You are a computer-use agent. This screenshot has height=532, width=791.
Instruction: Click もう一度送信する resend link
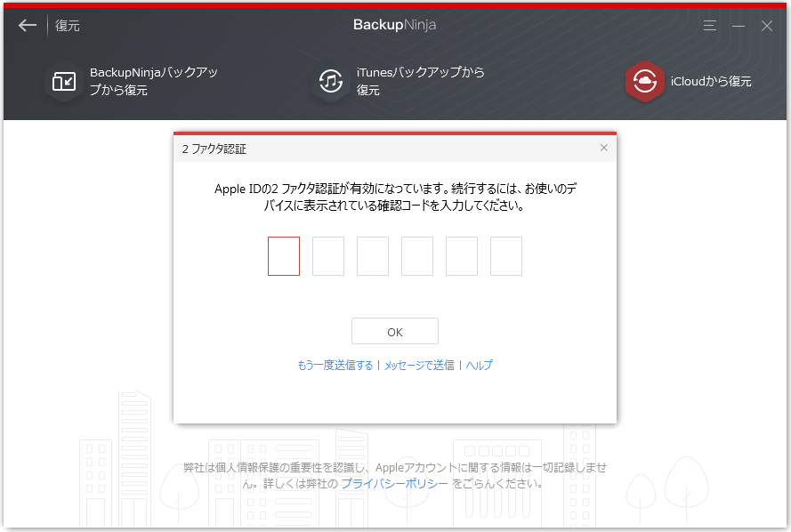(335, 365)
